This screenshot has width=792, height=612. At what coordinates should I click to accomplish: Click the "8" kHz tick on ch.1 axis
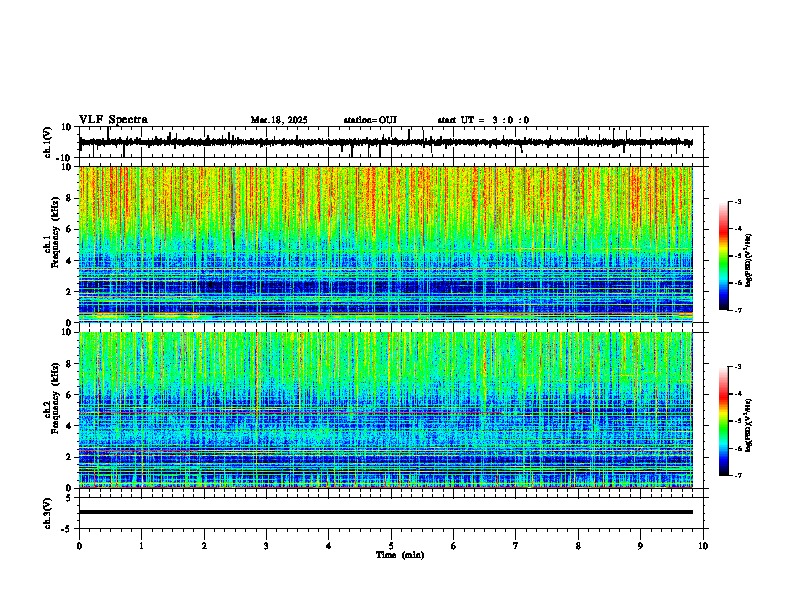[69, 198]
